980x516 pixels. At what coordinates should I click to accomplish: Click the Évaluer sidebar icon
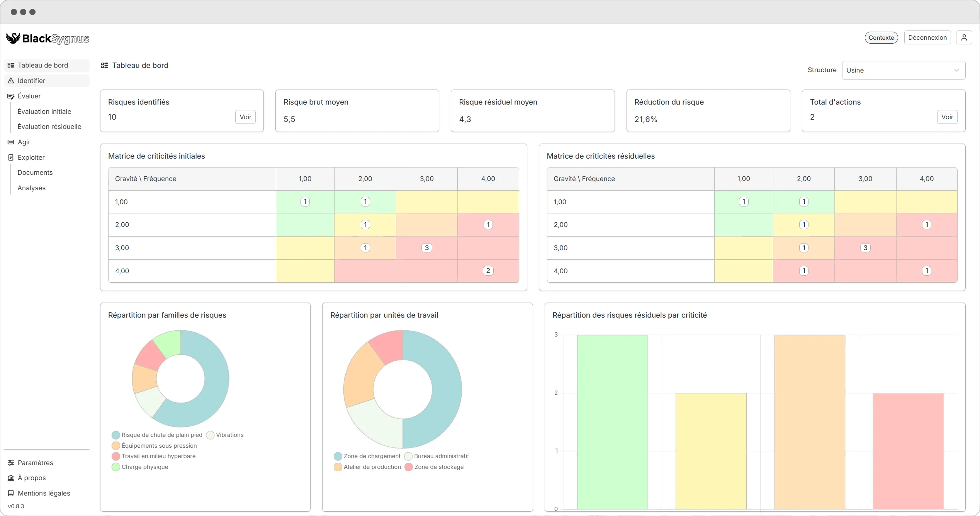[x=11, y=96]
